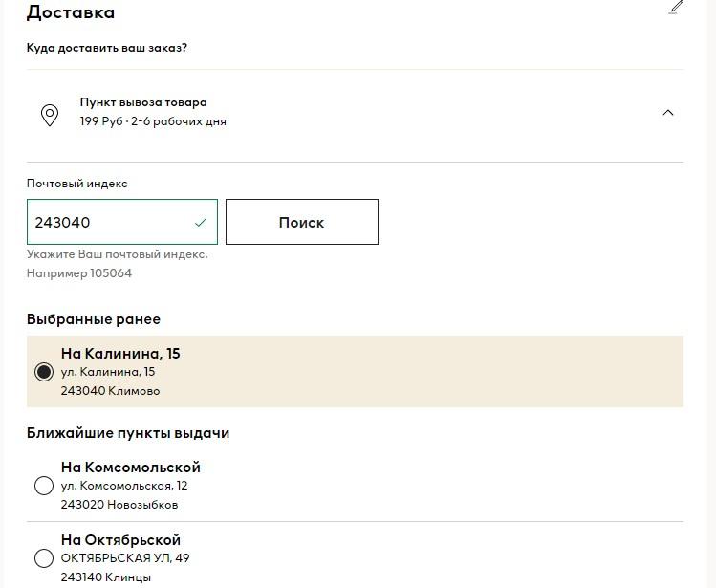716x588 pixels.
Task: Click the Пункт вывоза товара title
Action: pyautogui.click(x=143, y=102)
